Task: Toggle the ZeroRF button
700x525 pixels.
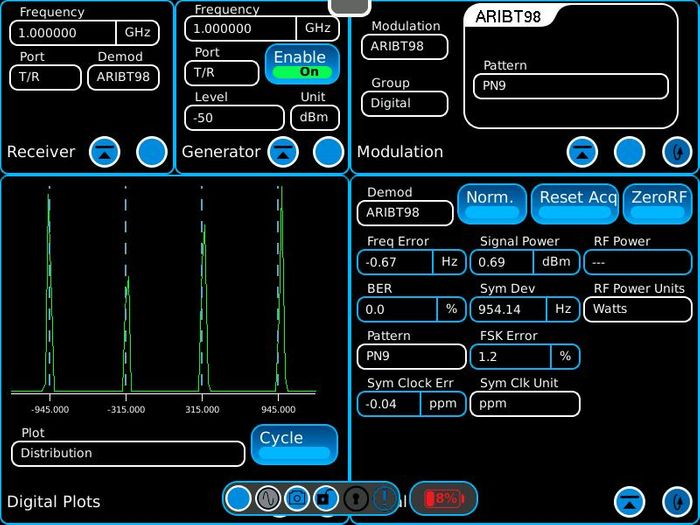Action: (658, 204)
